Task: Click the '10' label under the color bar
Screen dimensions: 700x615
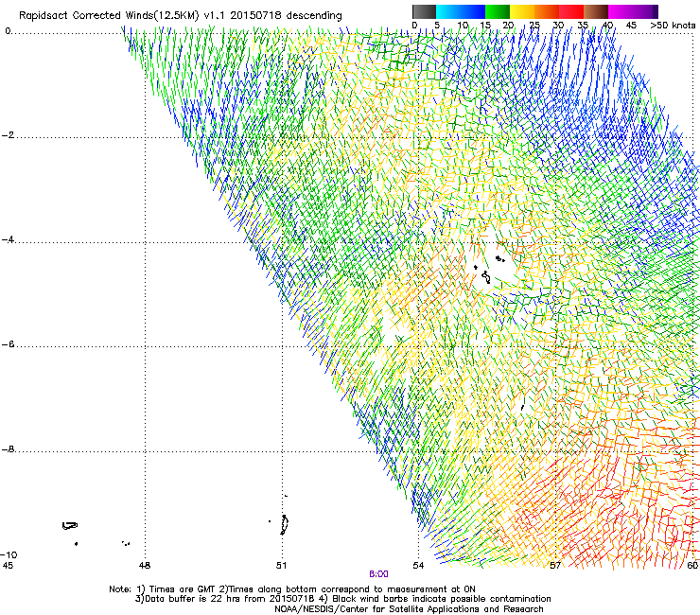Action: click(463, 26)
